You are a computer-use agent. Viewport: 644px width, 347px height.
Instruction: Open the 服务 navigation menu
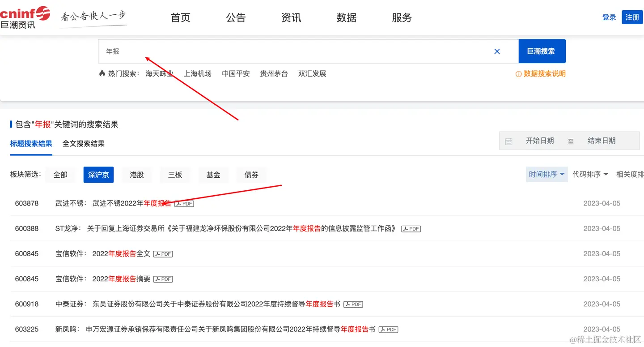(402, 17)
